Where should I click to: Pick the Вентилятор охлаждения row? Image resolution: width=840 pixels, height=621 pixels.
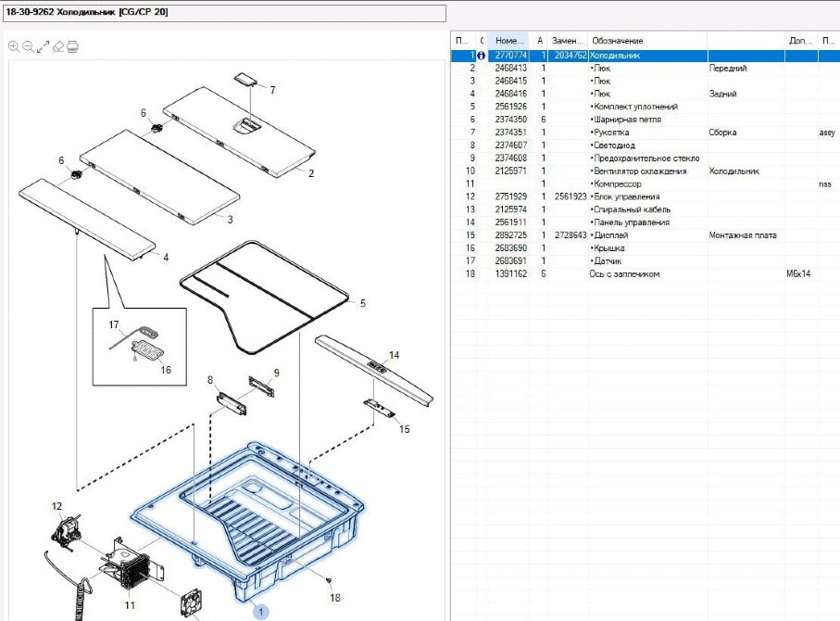(640, 171)
